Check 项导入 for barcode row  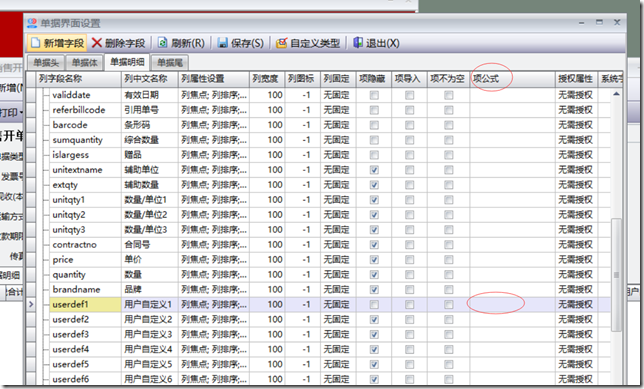pos(409,125)
